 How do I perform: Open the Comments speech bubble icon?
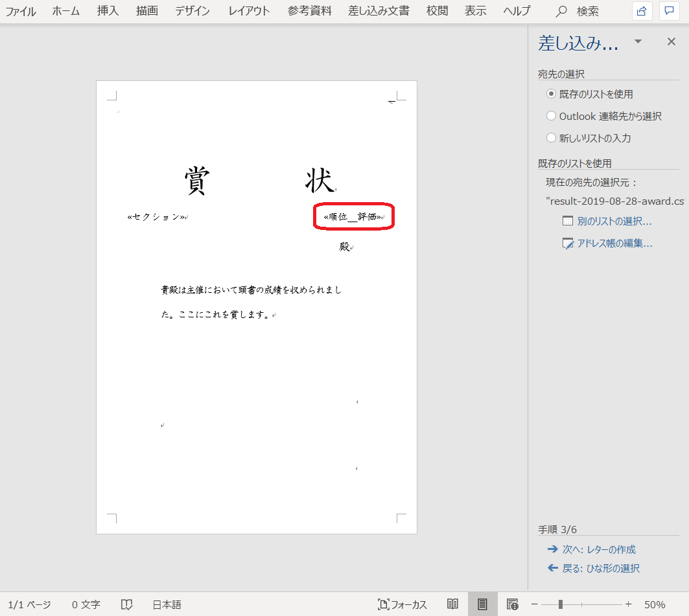[669, 11]
